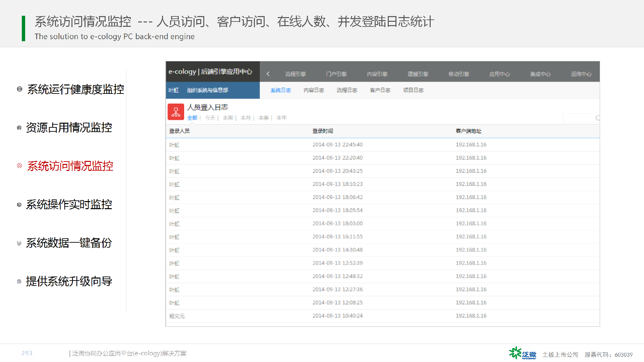This screenshot has width=644, height=362.
Task: Click the 股票代码：603039 footer text
Action: [x=608, y=355]
